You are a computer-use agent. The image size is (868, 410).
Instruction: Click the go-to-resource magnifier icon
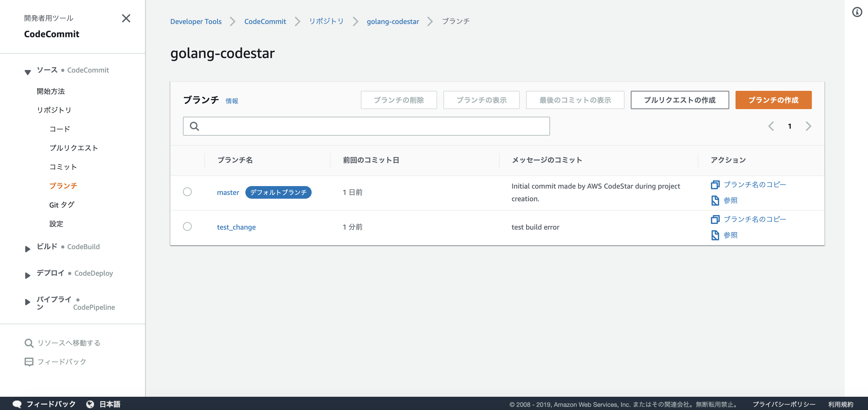pyautogui.click(x=29, y=343)
